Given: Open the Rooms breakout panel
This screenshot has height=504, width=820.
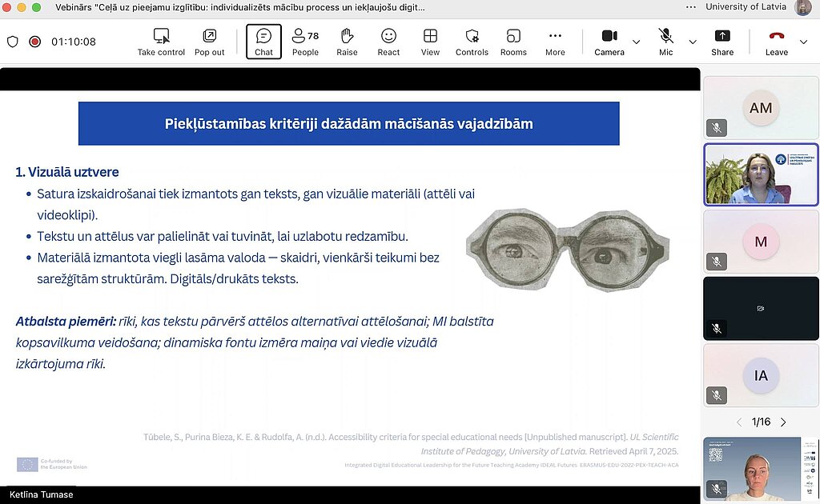Looking at the screenshot, I should coord(513,42).
